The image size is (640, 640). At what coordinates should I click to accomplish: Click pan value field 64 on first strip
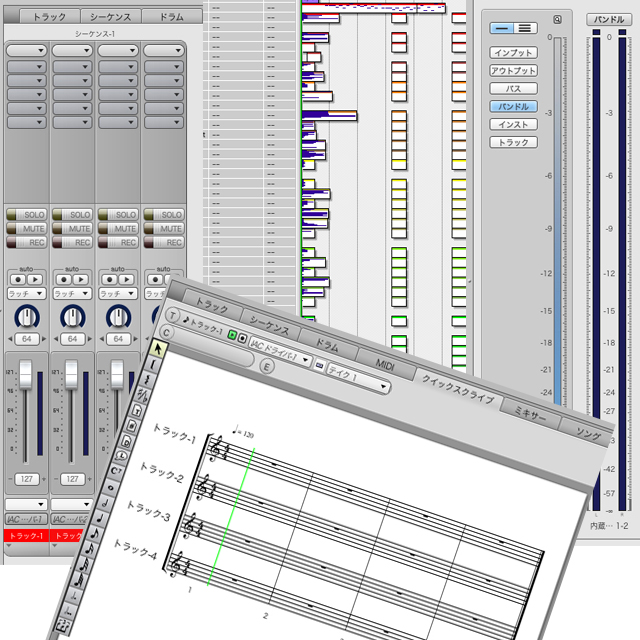(27, 339)
